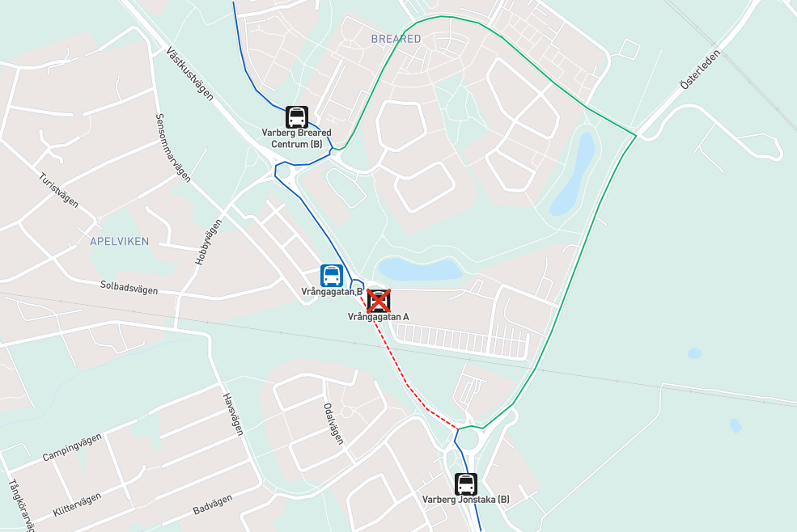Select the blue Vrångagatan B bus stop icon
This screenshot has height=532, width=797.
click(x=332, y=276)
